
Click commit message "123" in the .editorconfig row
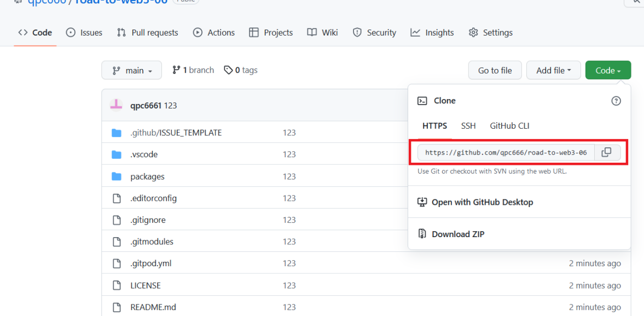[x=289, y=198]
